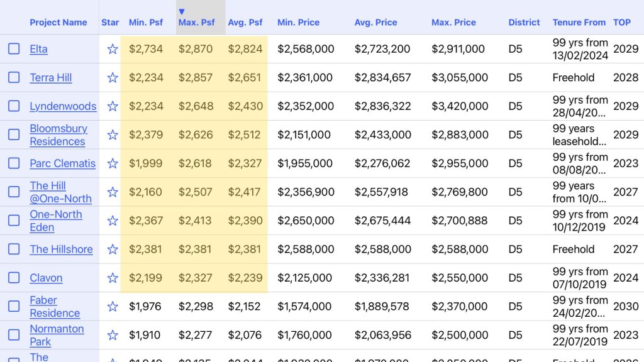Star the Normanton Park project
This screenshot has height=362, width=644.
point(113,335)
